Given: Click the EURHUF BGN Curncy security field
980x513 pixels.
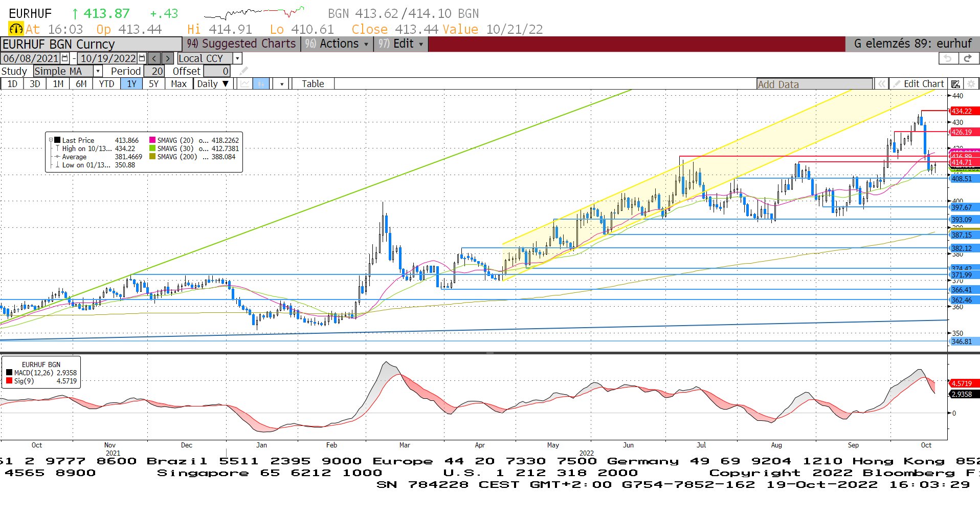Looking at the screenshot, I should coord(91,44).
